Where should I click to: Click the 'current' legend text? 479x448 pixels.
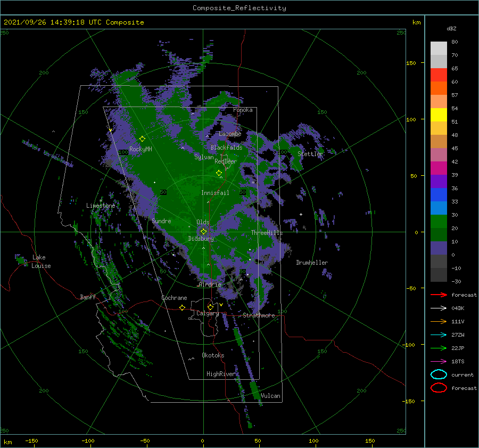[463, 374]
